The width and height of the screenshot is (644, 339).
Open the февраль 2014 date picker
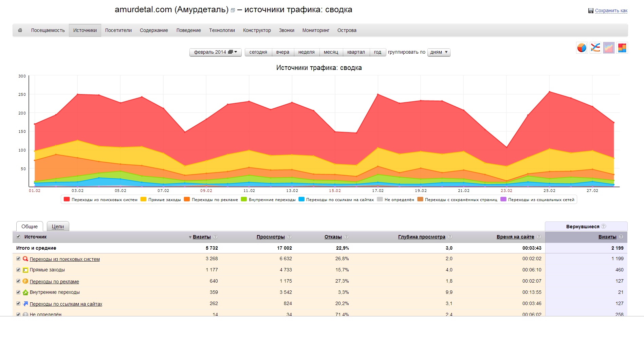(x=216, y=52)
